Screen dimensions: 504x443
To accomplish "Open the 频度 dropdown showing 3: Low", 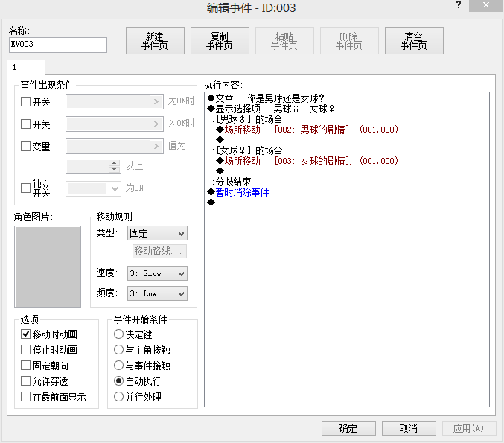I will coord(158,293).
